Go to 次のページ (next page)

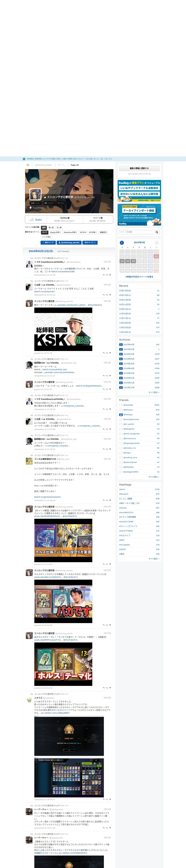90,243
